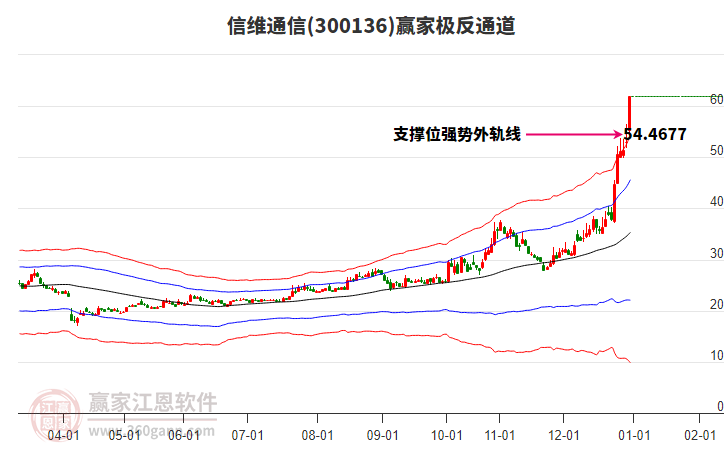Image resolution: width=726 pixels, height=450 pixels.
Task: Click the x-axis date 05-01
Action: [x=124, y=435]
